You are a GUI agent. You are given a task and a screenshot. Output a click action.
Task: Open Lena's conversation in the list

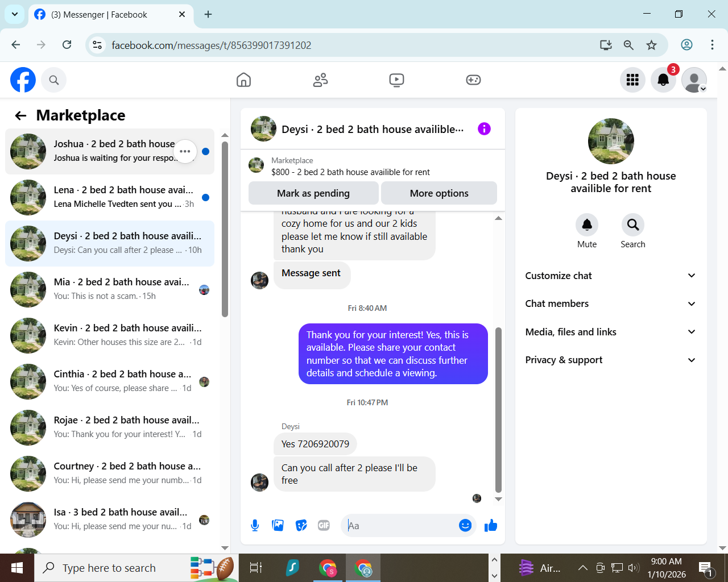(110, 197)
